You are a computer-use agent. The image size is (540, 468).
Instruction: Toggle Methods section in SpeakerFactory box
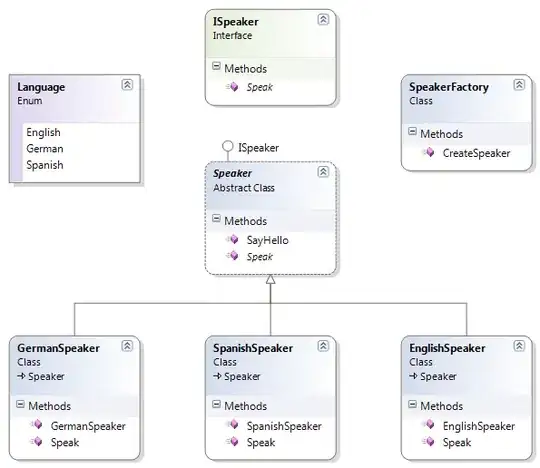tap(412, 131)
